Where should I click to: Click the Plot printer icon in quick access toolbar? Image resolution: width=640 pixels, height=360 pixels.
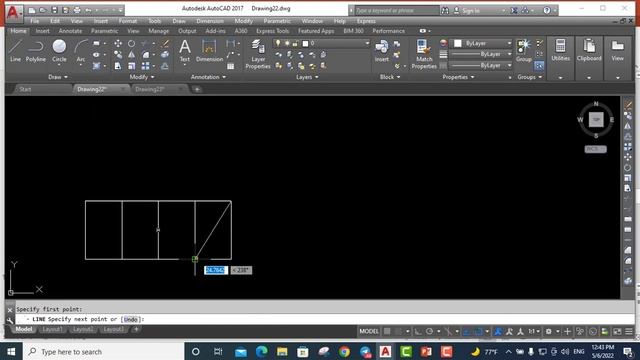(77, 10)
